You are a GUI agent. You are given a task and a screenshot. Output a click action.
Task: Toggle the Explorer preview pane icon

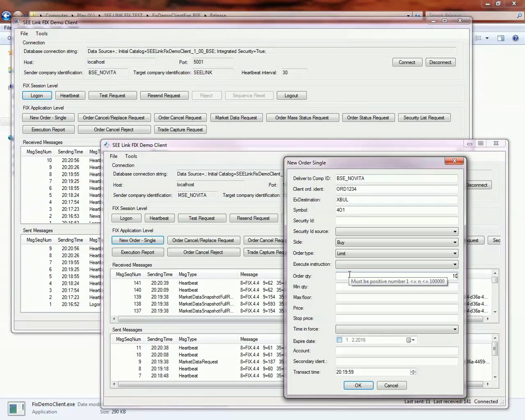point(501,38)
